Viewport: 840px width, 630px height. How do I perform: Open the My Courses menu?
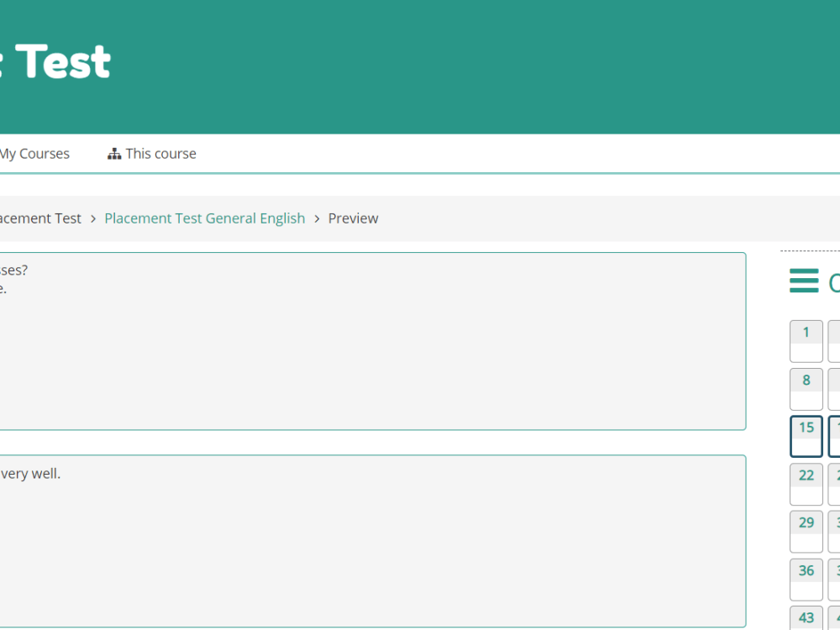(x=34, y=154)
